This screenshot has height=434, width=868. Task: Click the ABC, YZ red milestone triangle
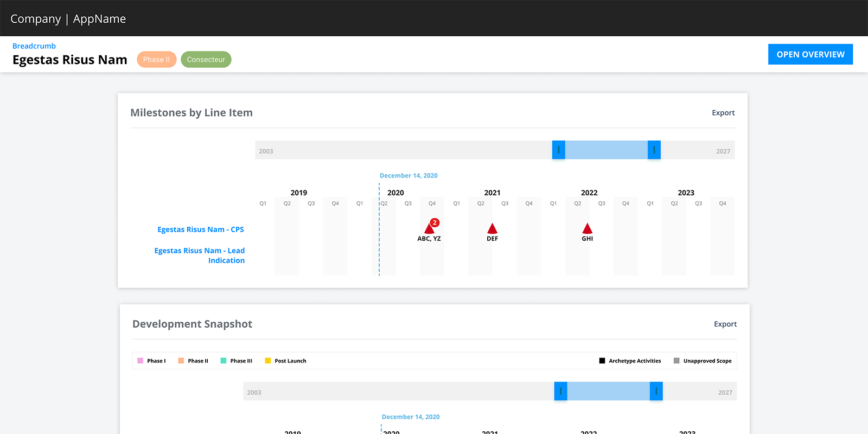click(x=429, y=229)
